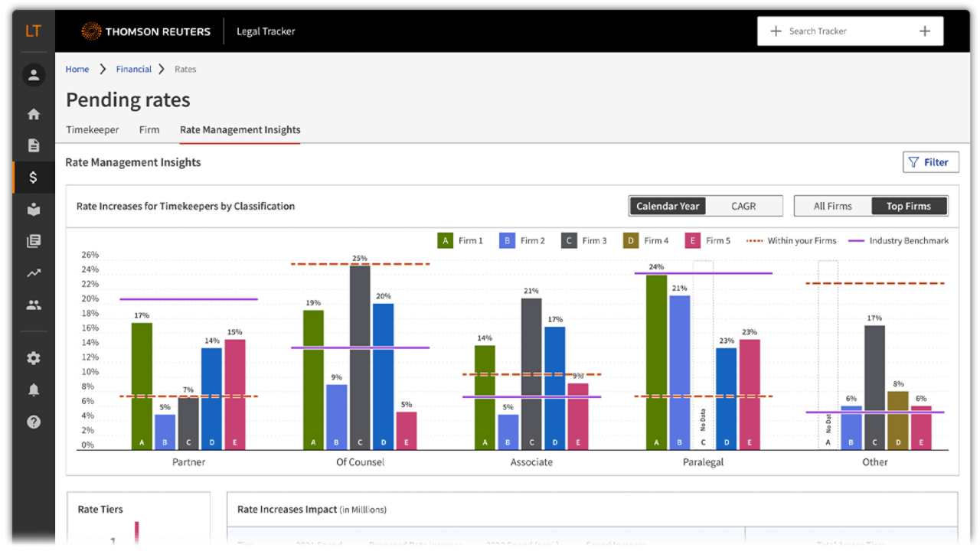Open the trending chart analytics icon
The width and height of the screenshot is (980, 551).
33,272
